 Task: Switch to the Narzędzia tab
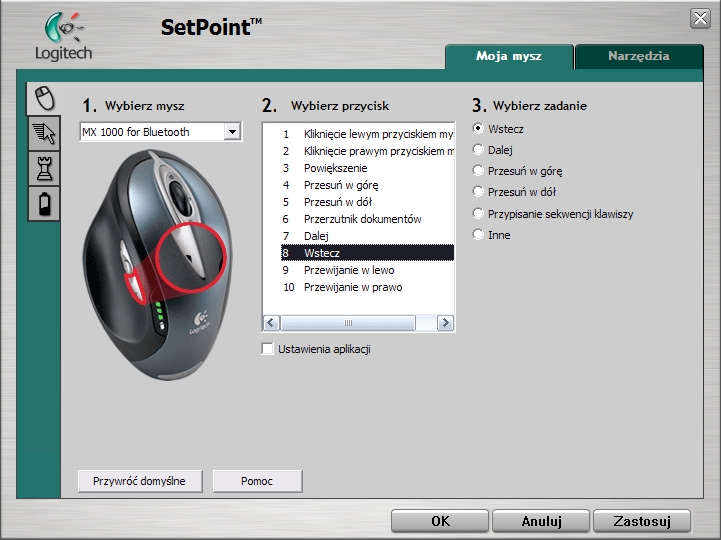coord(639,56)
